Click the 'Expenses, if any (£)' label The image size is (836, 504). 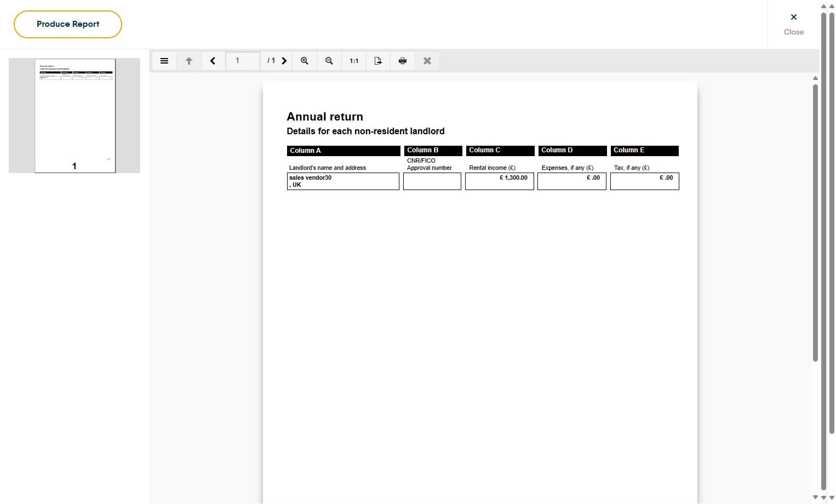click(568, 168)
